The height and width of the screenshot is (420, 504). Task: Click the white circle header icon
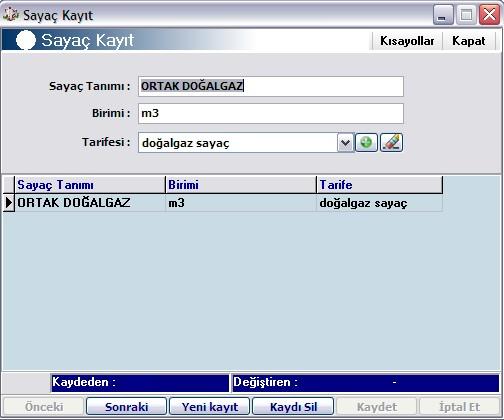26,40
